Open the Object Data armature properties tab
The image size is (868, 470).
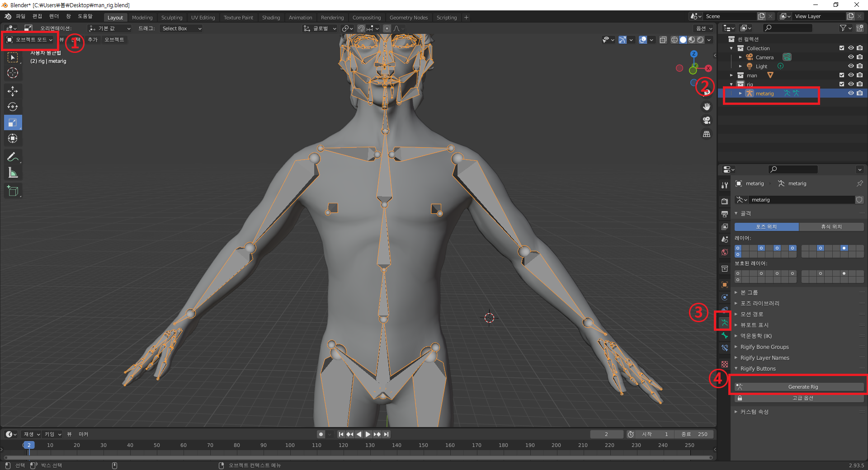[725, 323]
